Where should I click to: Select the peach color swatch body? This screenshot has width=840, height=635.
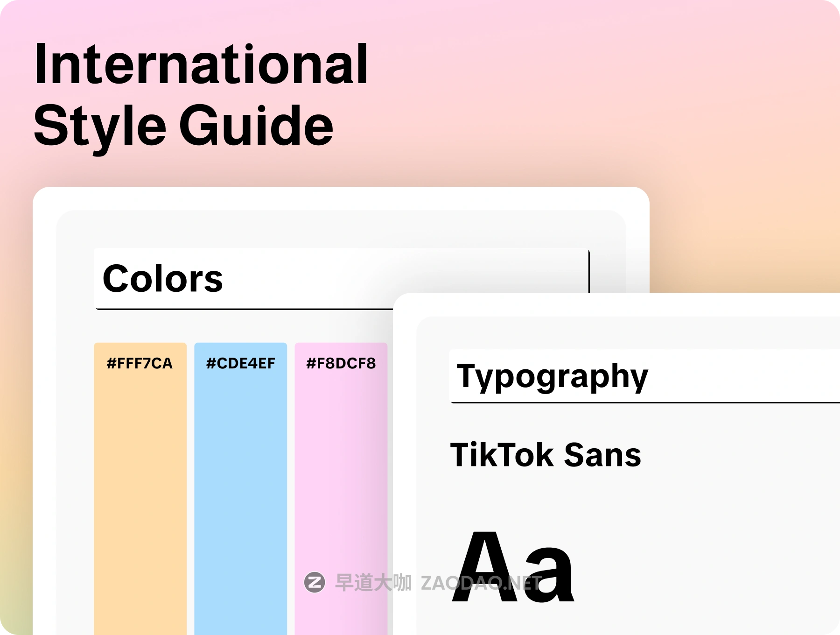pyautogui.click(x=140, y=490)
